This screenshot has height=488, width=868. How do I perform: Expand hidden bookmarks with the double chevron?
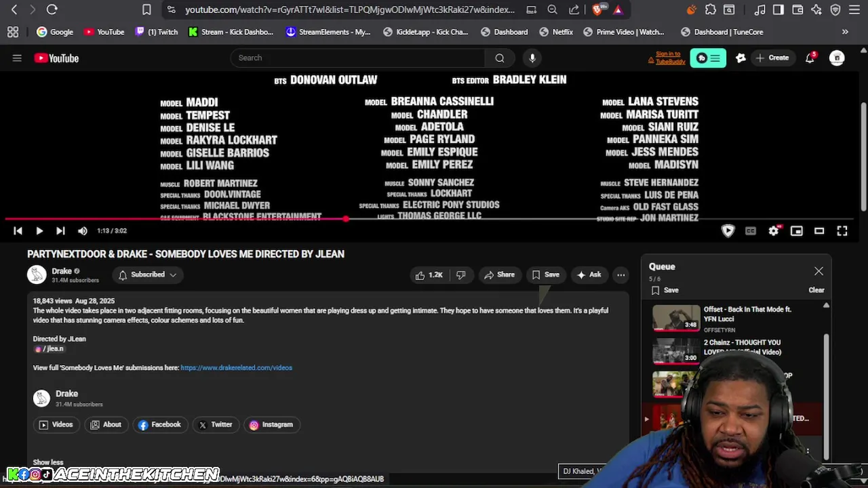[845, 32]
